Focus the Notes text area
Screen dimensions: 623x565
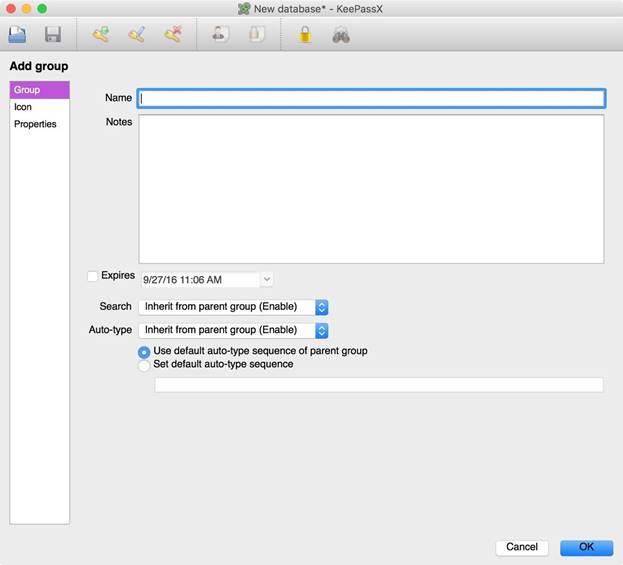[370, 189]
